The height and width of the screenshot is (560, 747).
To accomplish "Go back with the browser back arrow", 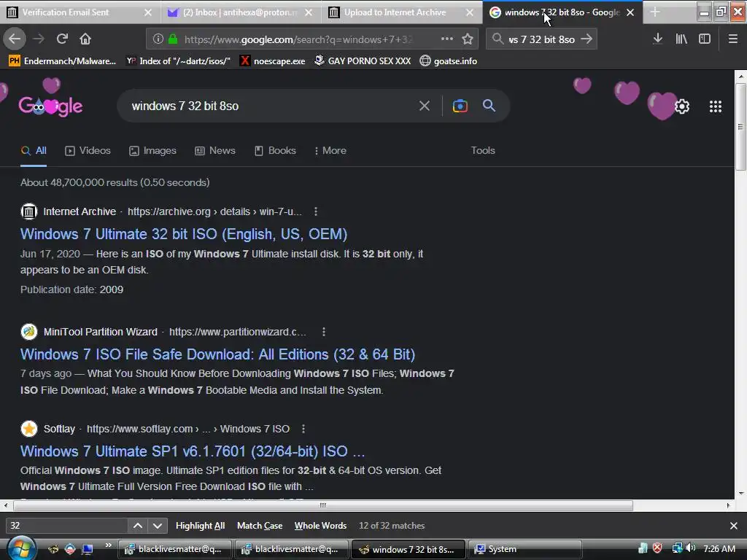I will 15,39.
